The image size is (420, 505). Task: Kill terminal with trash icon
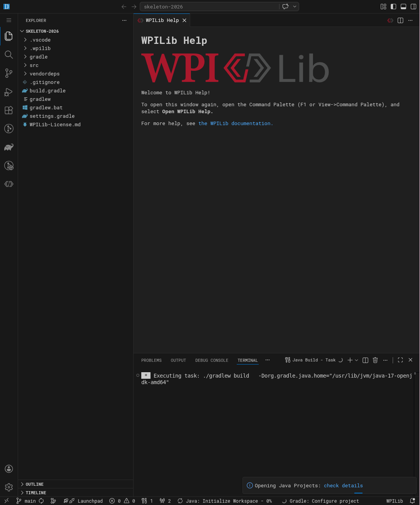[x=375, y=360]
